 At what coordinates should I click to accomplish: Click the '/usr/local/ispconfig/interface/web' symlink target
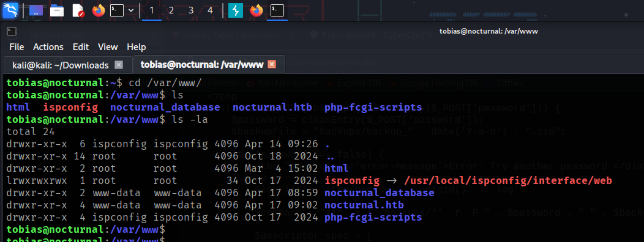click(x=509, y=181)
